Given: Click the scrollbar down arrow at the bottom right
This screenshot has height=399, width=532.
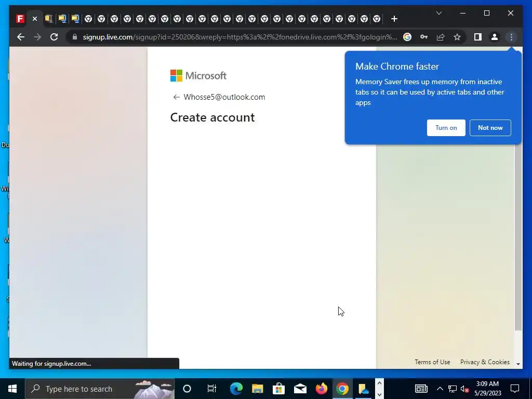Looking at the screenshot, I should [518, 364].
